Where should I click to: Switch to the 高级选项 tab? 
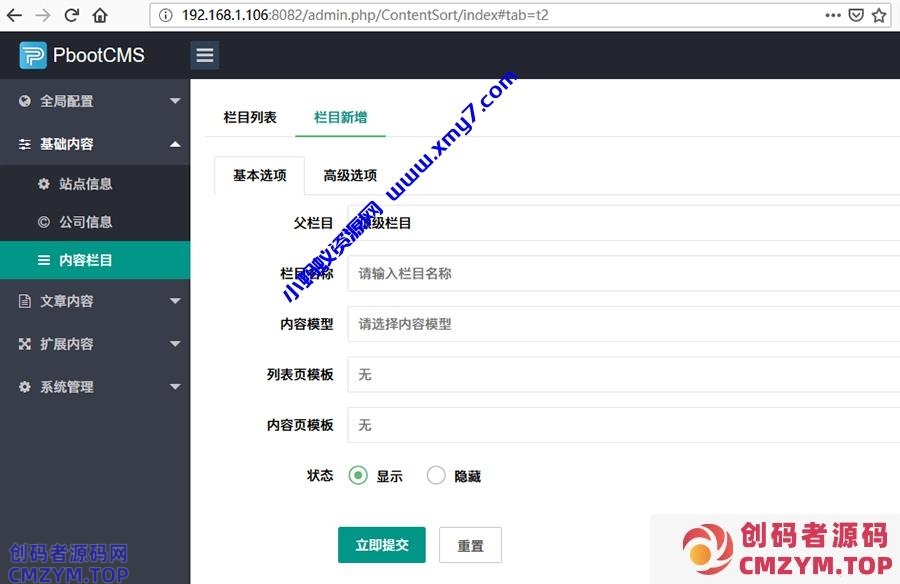click(x=350, y=175)
